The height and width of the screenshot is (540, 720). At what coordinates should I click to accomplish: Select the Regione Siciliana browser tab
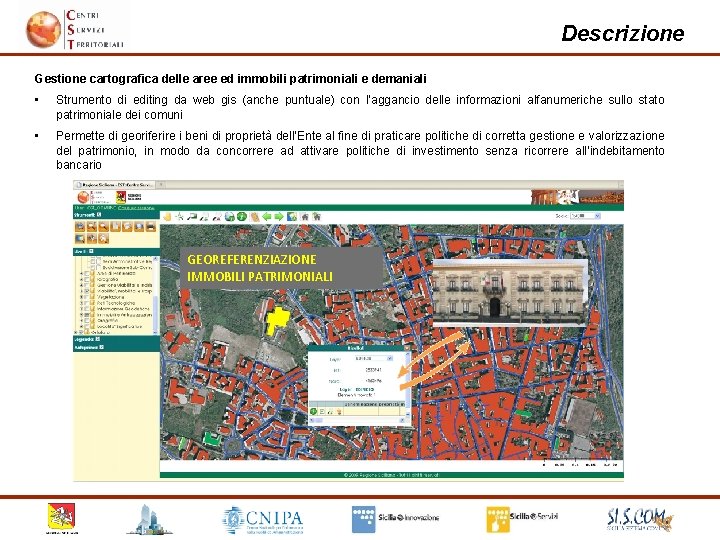(116, 185)
